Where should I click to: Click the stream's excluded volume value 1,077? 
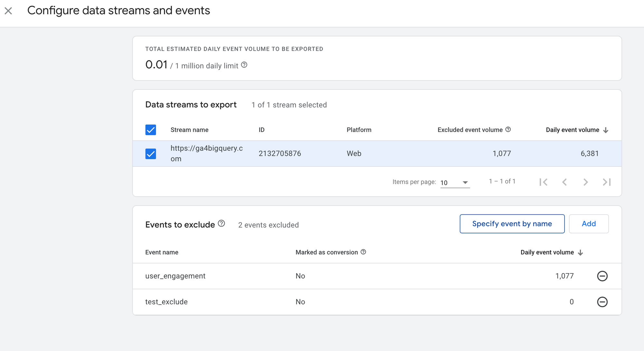tap(502, 154)
